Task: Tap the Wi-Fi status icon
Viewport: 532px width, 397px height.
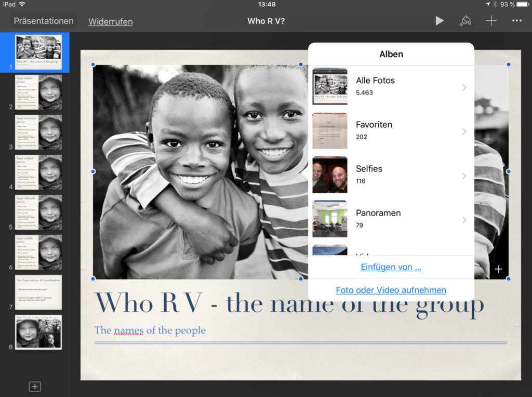Action: coord(22,4)
